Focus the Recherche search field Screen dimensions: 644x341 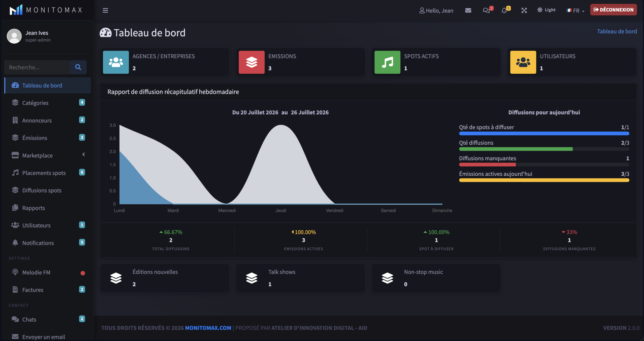point(37,67)
